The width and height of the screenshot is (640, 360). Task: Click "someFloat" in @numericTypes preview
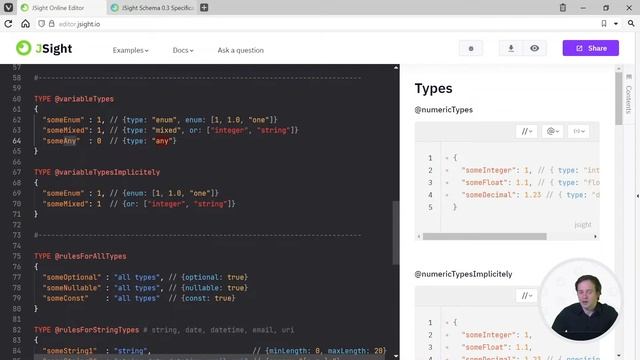point(484,182)
